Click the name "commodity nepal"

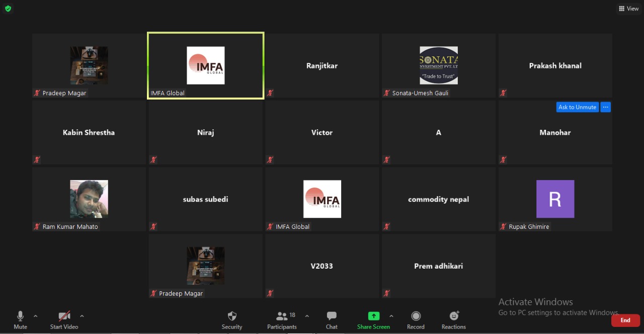(439, 200)
